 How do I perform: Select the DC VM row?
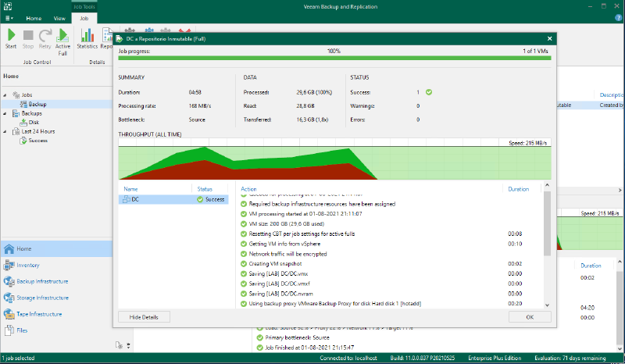(173, 199)
